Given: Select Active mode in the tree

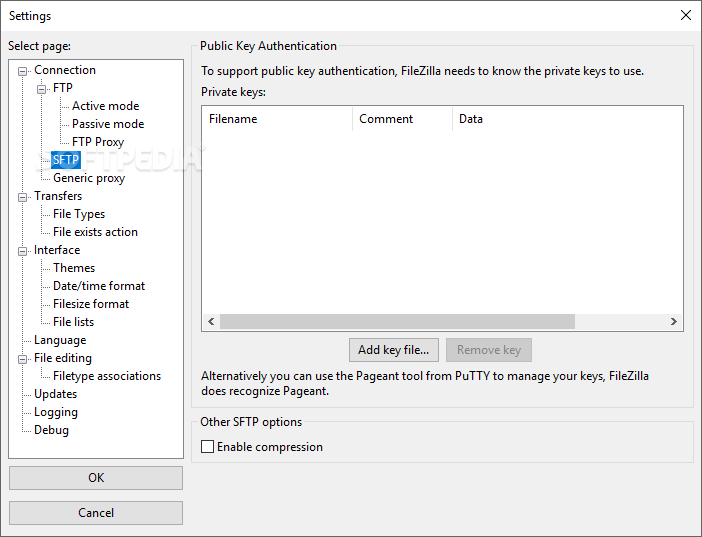Looking at the screenshot, I should click(106, 106).
